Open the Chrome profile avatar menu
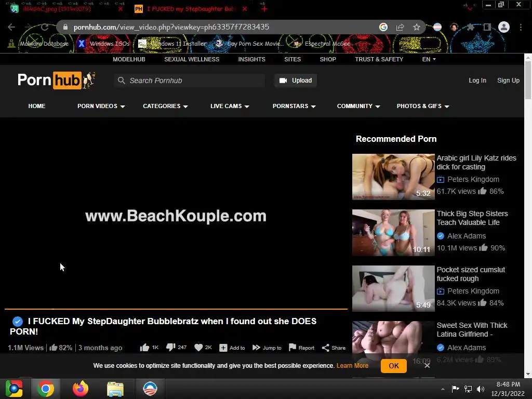This screenshot has width=532, height=399. coord(504,27)
